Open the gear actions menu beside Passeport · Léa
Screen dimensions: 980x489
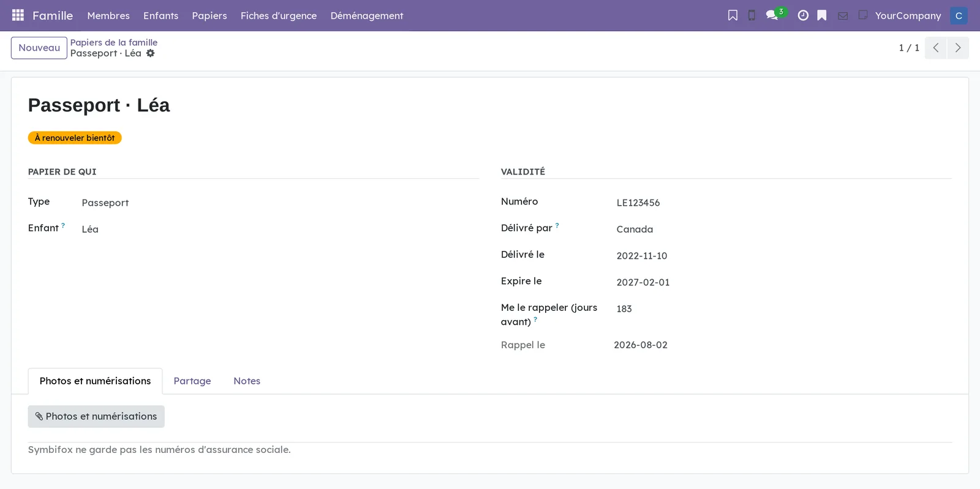(x=151, y=53)
